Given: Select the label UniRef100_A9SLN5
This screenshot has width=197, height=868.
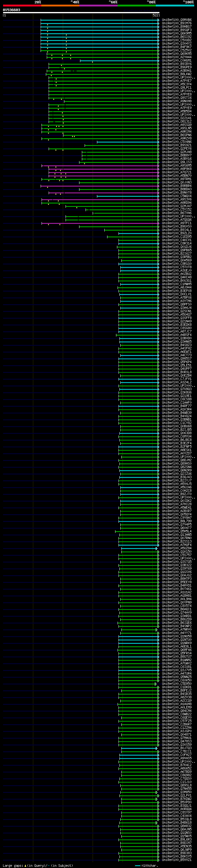Looking at the screenshot, I should click(177, 128).
